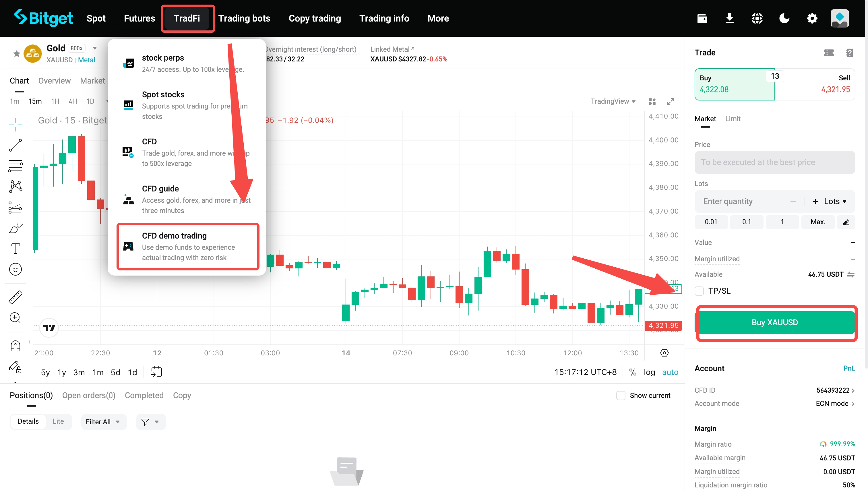Click the download app icon
Image resolution: width=868 pixels, height=492 pixels.
(729, 18)
